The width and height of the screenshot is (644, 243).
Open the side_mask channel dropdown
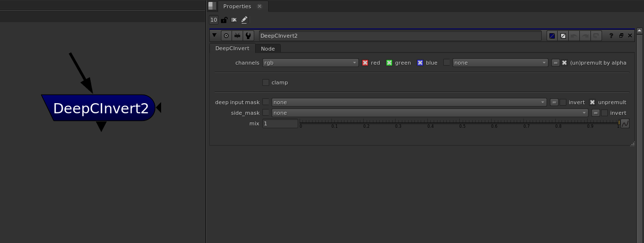click(x=429, y=113)
